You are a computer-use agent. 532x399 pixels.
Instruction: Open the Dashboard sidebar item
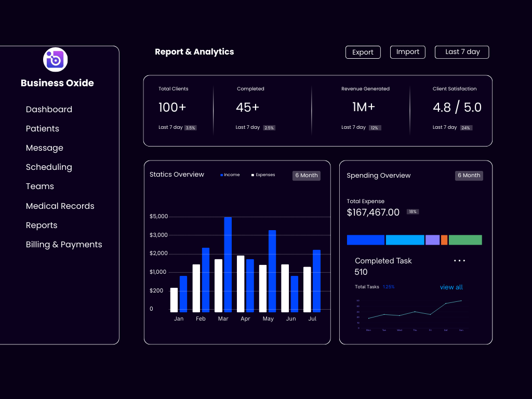point(49,109)
